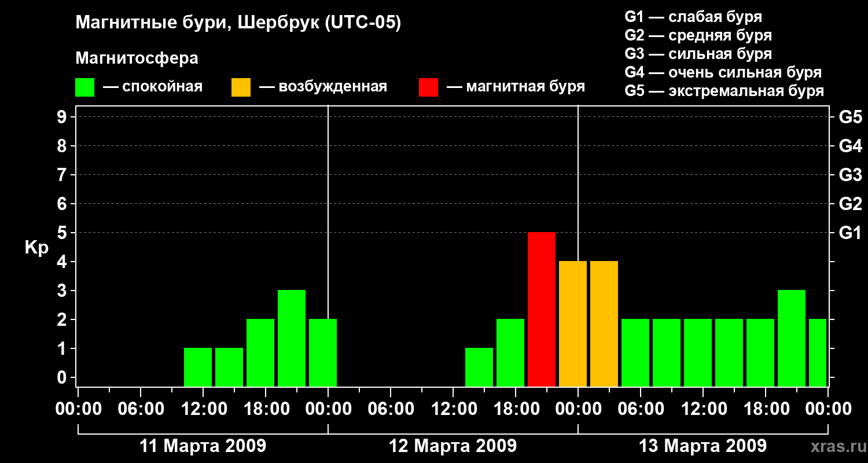Select the green Kp 2 bar left of the red bar
Image resolution: width=868 pixels, height=463 pixels.
pyautogui.click(x=510, y=353)
